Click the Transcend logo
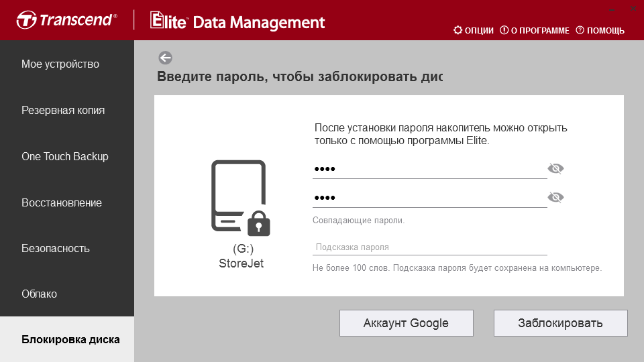Screen dimensions: 644x362 pos(66,19)
